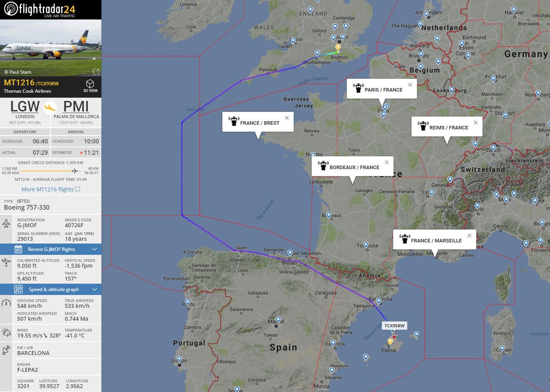The width and height of the screenshot is (550, 392).
Task: Click the LGW departure airport code
Action: 25,107
